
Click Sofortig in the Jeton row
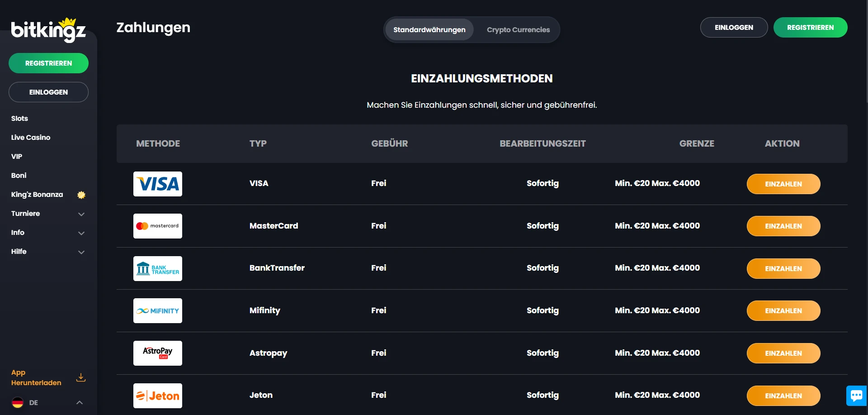(x=542, y=395)
